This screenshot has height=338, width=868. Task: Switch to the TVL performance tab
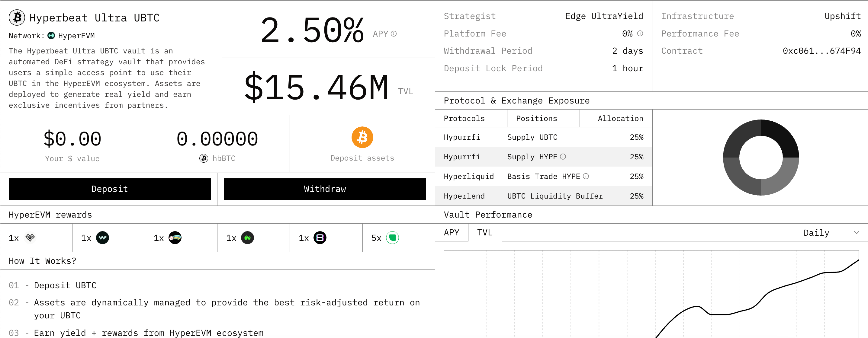(x=484, y=233)
